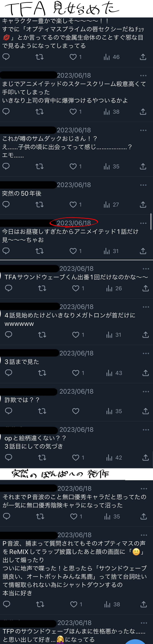Share the tweet with 46 views
153x644 pixels.
coord(143,57)
